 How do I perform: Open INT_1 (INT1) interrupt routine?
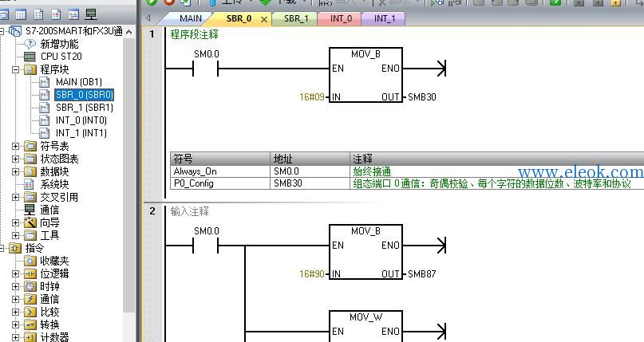(x=81, y=133)
